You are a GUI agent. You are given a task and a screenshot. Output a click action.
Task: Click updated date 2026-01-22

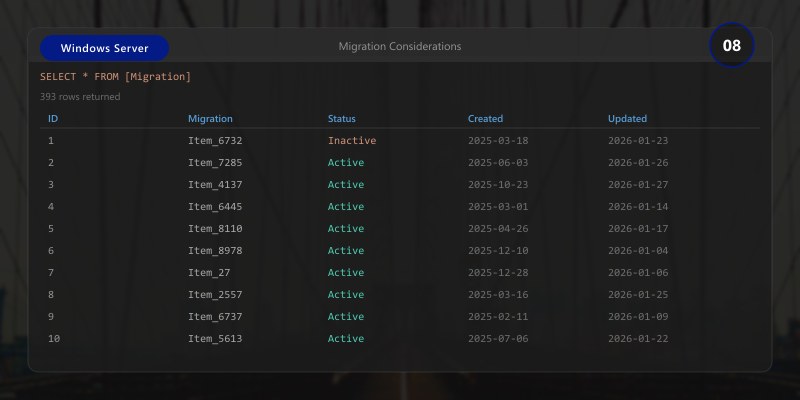[638, 338]
